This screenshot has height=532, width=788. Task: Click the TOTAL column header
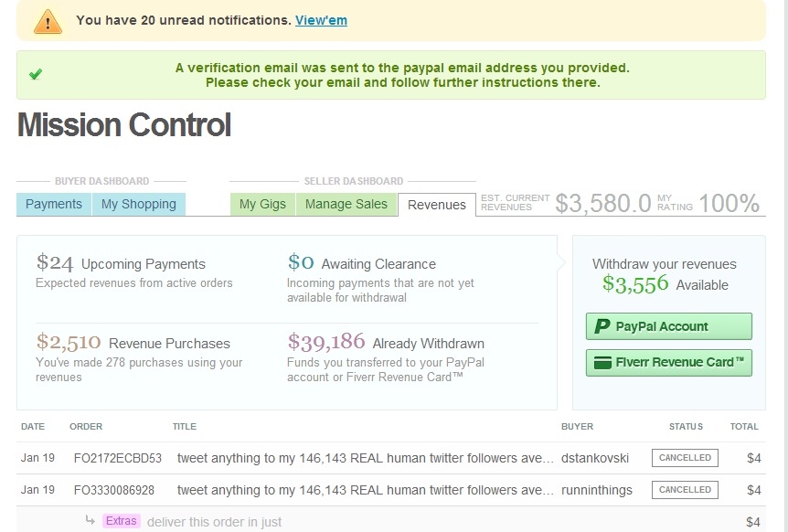[744, 427]
